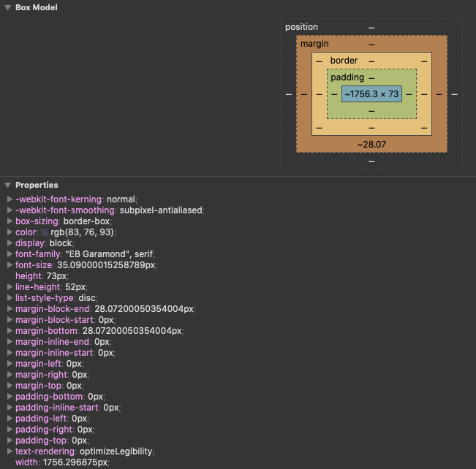Expand padding-top property
The image size is (476, 469).
(10, 441)
